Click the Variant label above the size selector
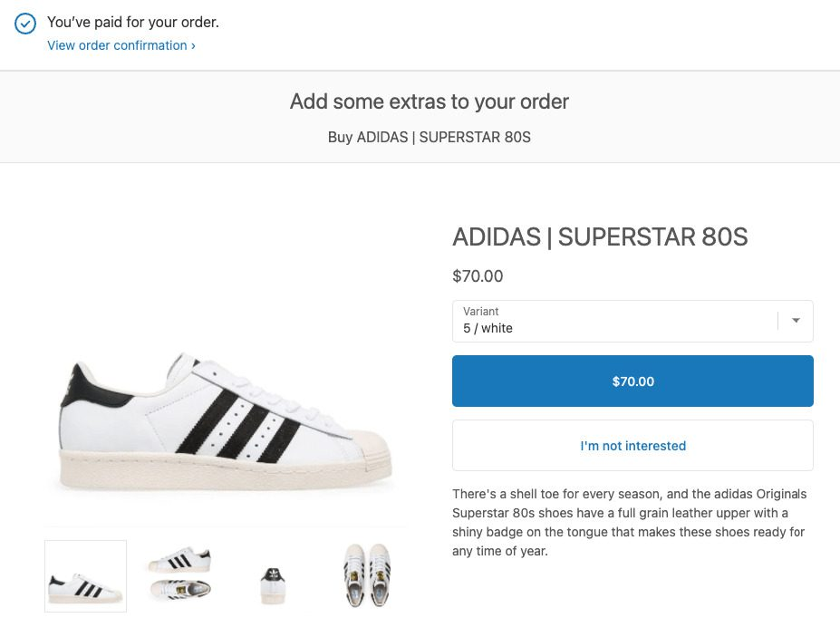The height and width of the screenshot is (637, 840). click(480, 311)
